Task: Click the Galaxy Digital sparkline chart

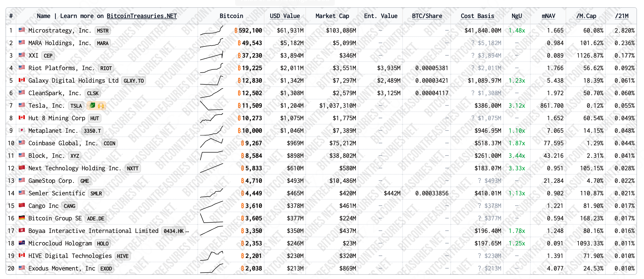Action: [212, 80]
